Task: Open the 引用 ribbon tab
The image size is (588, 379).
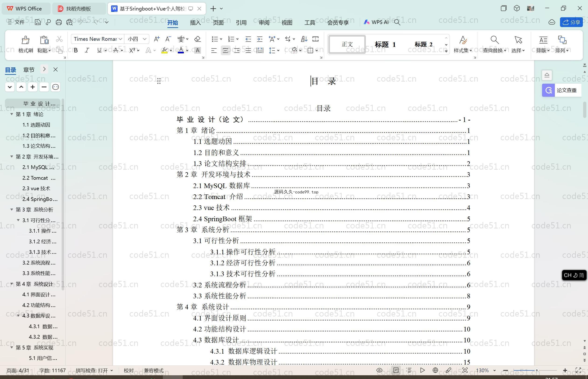Action: (x=241, y=22)
